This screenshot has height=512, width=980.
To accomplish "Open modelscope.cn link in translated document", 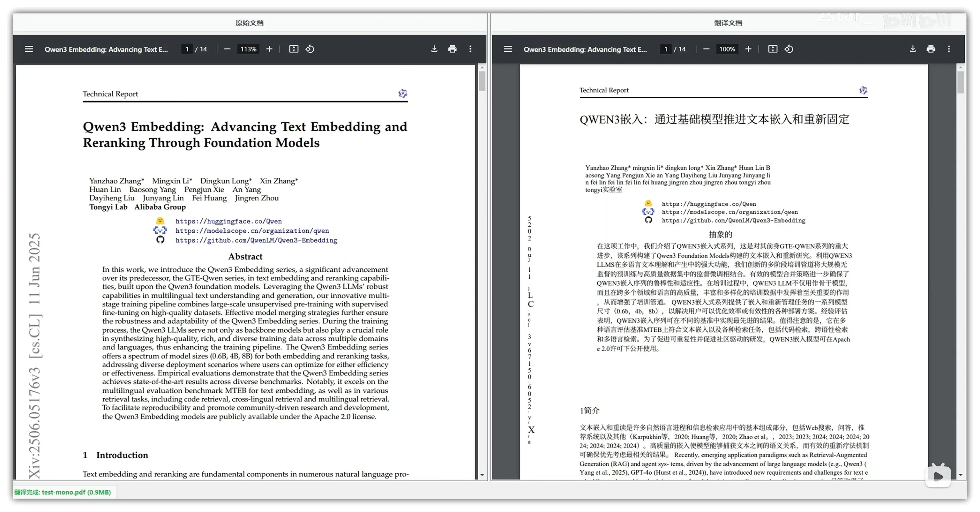I will [x=730, y=212].
